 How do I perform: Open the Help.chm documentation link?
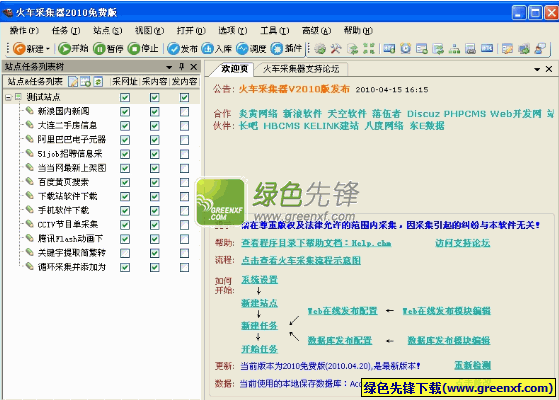click(316, 243)
